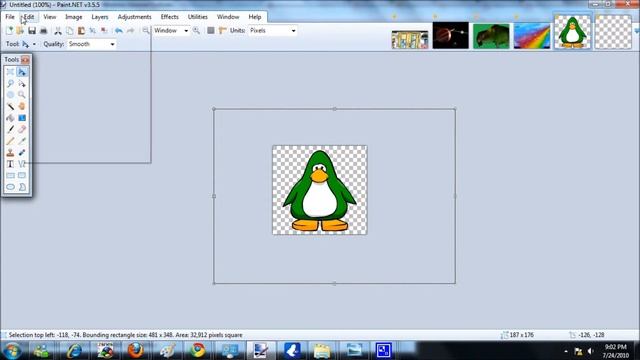Select the Freeform Shape tool
Image resolution: width=640 pixels, height=360 pixels.
(22, 187)
